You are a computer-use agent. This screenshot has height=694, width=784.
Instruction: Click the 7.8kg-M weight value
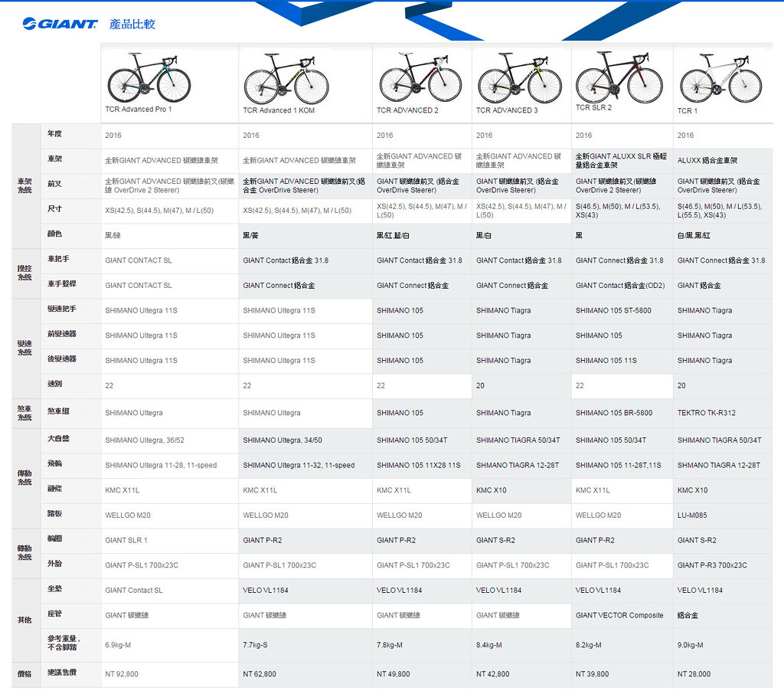coord(390,645)
